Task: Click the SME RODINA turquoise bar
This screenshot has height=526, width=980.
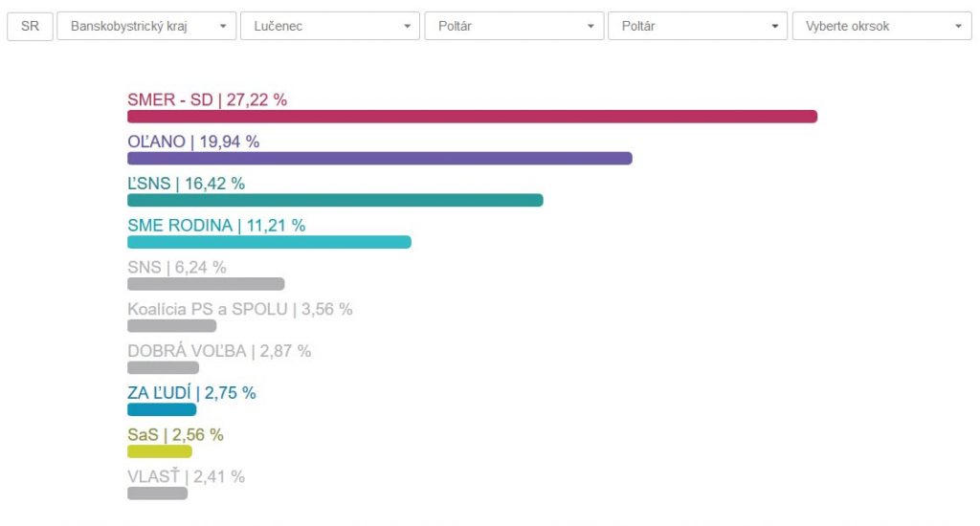Action: click(x=269, y=242)
